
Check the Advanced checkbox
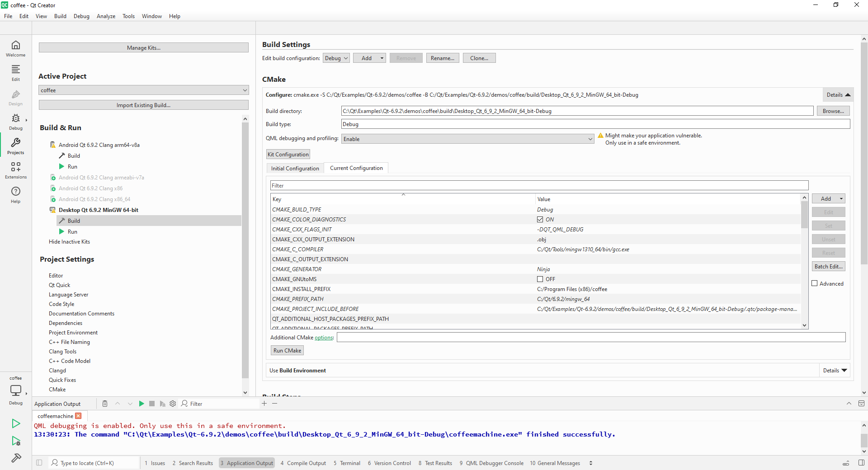click(815, 284)
